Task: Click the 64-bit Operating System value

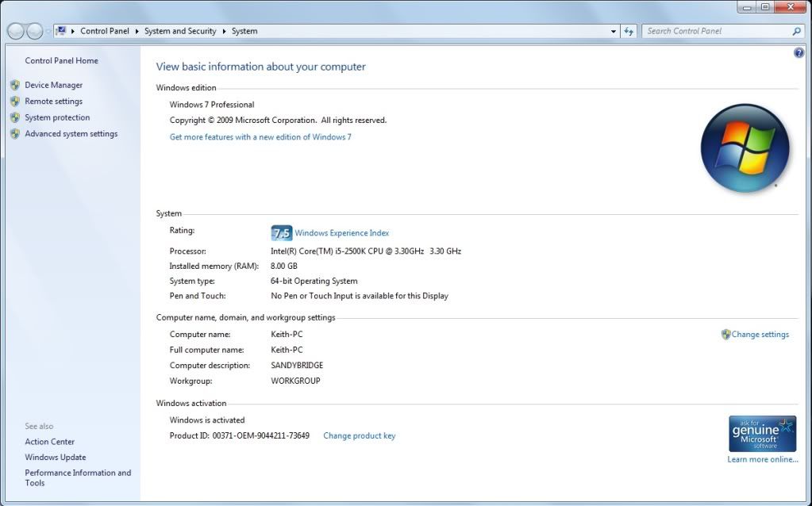Action: [x=314, y=281]
